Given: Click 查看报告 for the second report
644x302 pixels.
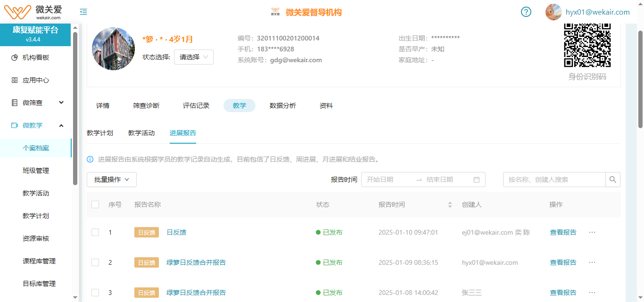Looking at the screenshot, I should (x=563, y=262).
